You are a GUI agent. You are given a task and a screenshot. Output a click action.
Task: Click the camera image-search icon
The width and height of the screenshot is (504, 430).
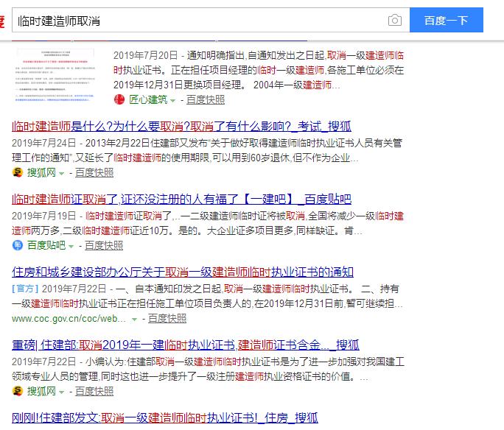[x=395, y=21]
